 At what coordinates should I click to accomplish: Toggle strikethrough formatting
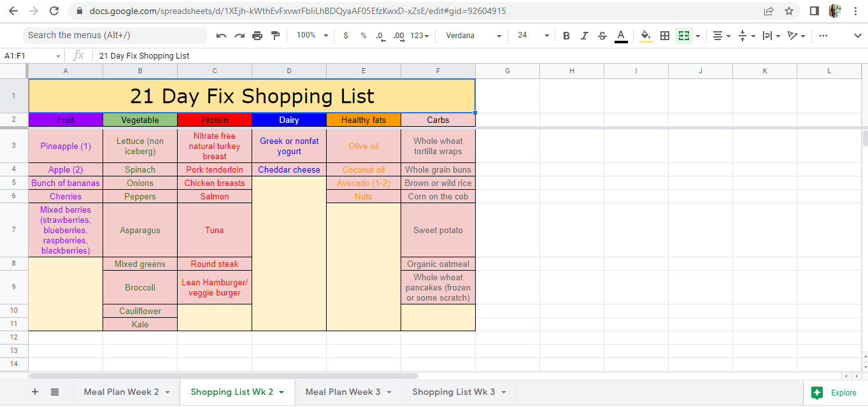602,36
